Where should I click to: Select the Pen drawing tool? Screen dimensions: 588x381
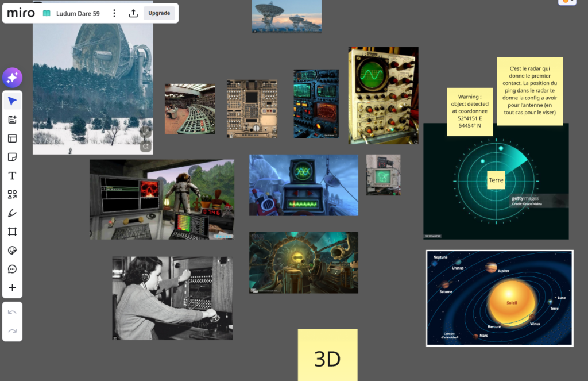coord(13,213)
